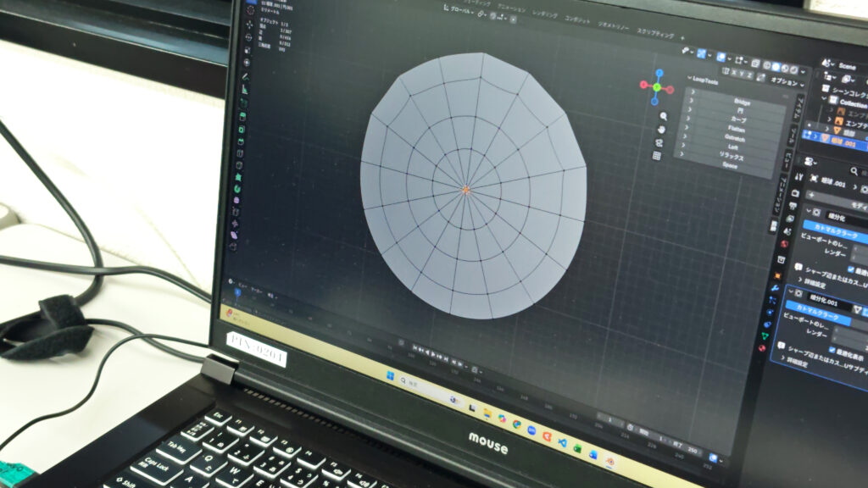Click the viewport pan hand icon
This screenshot has height=488, width=868.
pyautogui.click(x=661, y=130)
